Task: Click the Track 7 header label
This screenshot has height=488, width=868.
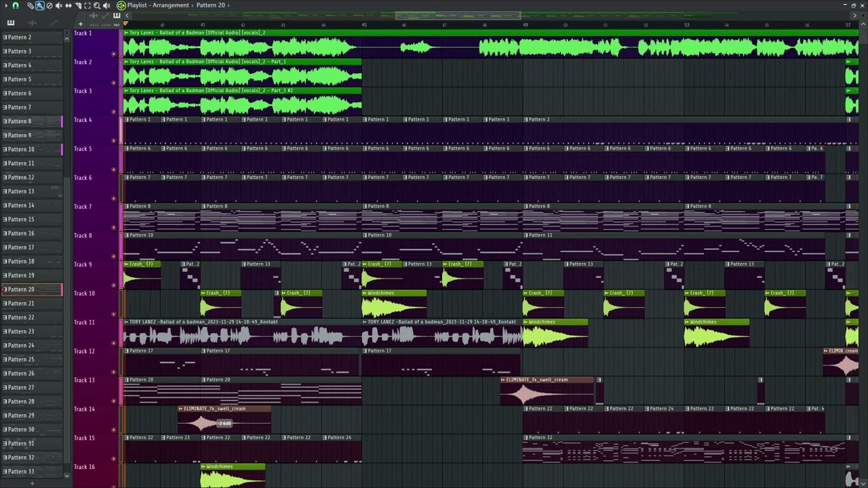Action: [x=83, y=207]
